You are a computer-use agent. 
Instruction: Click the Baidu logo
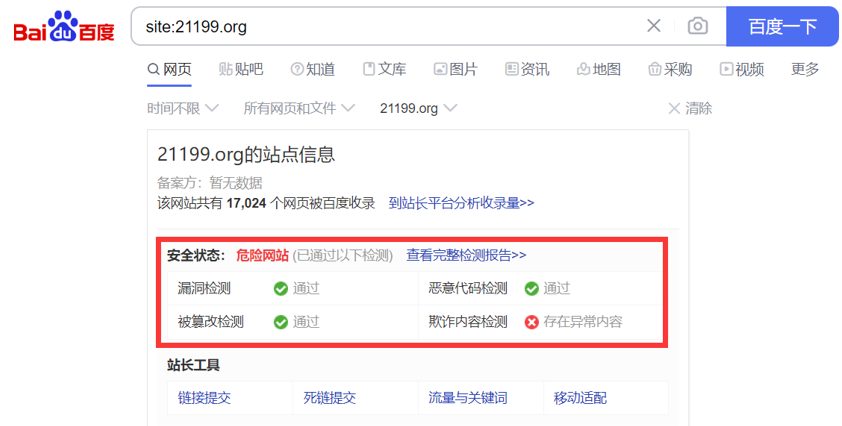pos(64,27)
